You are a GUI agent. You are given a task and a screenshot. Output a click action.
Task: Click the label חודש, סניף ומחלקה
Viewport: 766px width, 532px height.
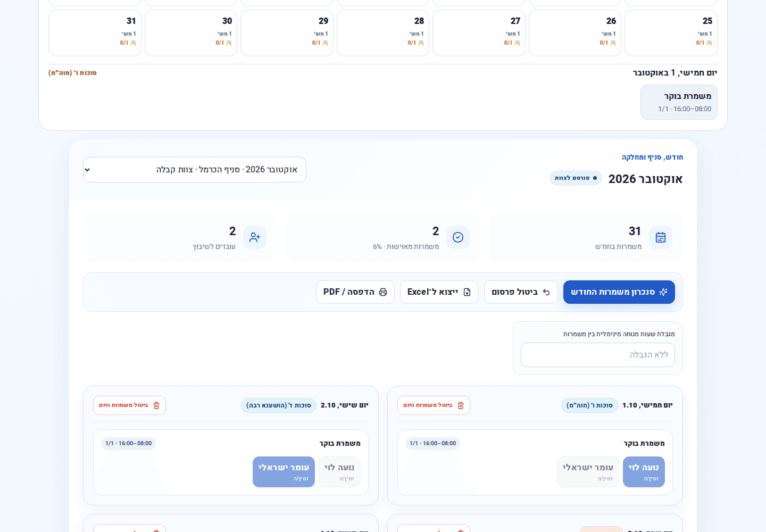pyautogui.click(x=652, y=157)
